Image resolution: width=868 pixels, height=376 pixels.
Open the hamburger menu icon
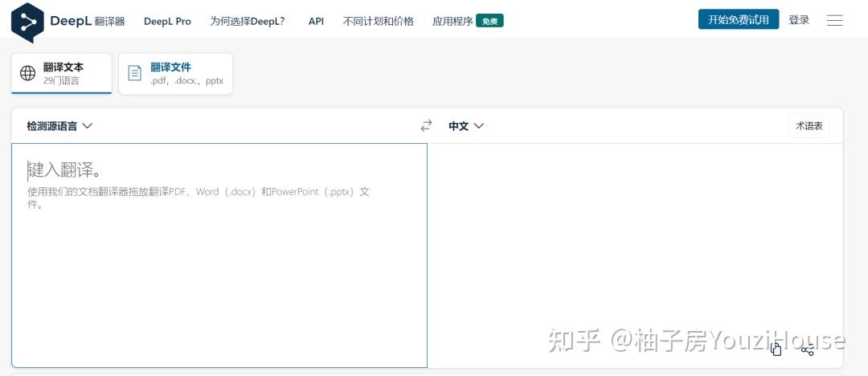tap(835, 21)
